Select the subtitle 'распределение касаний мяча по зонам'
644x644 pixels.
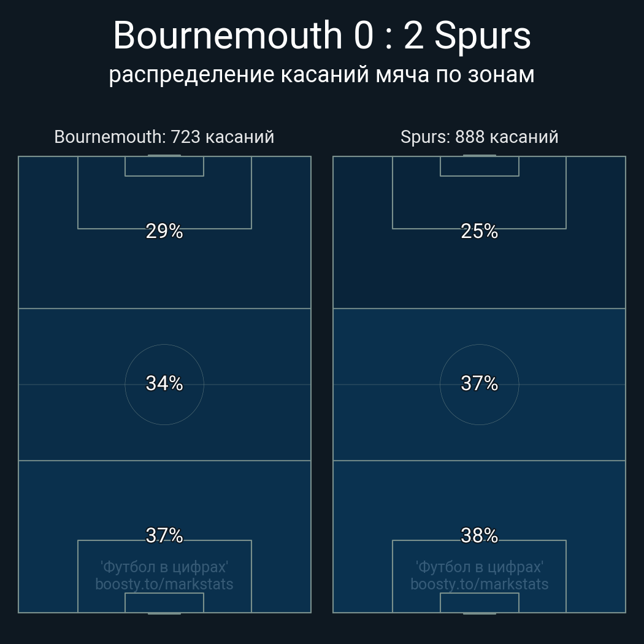(x=321, y=74)
